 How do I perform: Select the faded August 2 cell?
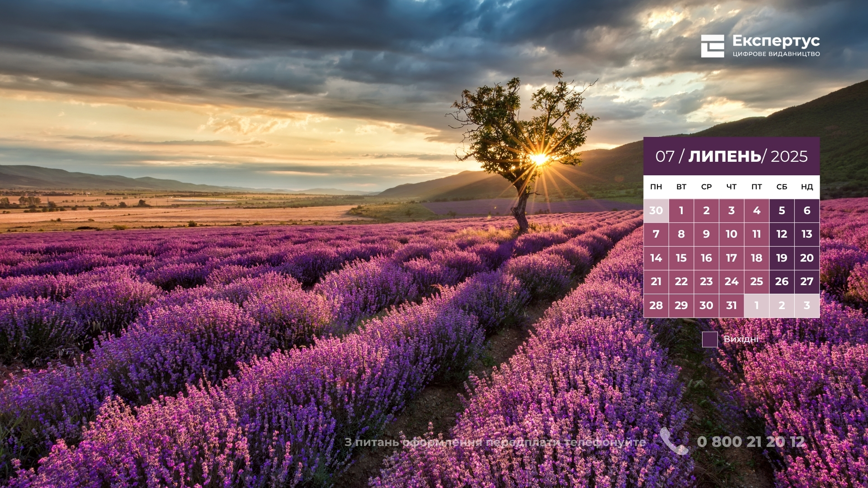coord(782,305)
